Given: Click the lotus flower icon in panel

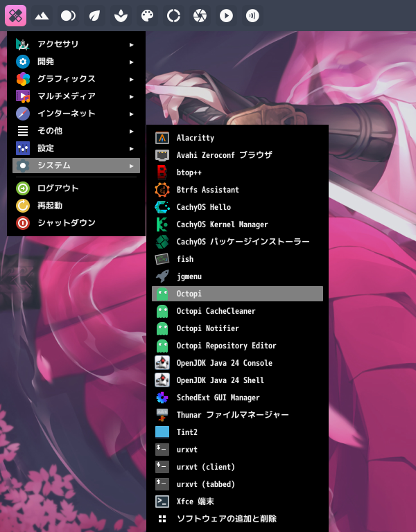Looking at the screenshot, I should click(x=121, y=16).
